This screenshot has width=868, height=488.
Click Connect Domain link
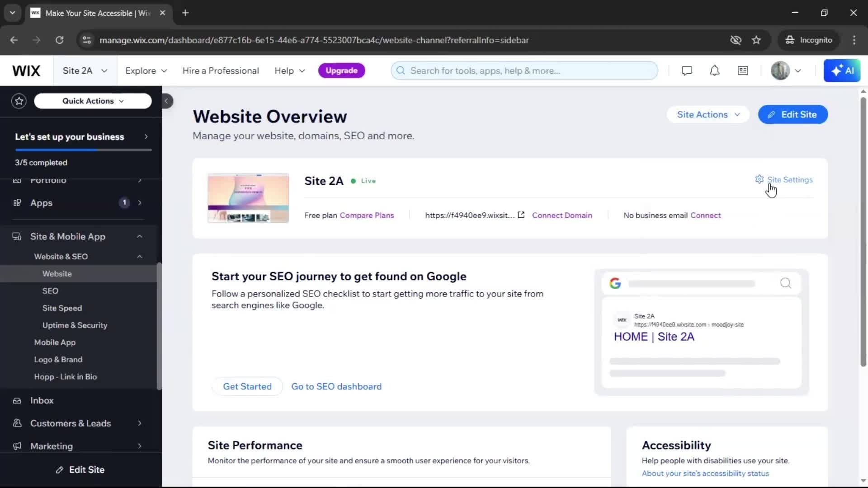tap(562, 215)
